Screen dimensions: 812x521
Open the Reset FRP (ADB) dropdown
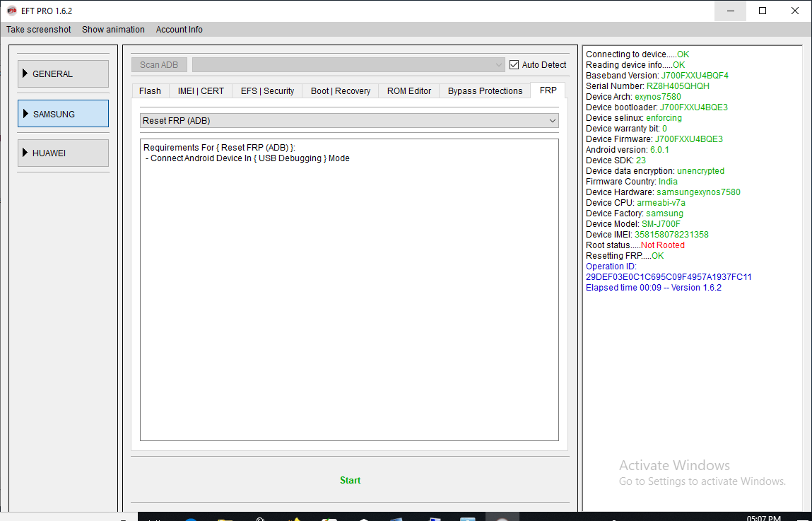tap(350, 121)
